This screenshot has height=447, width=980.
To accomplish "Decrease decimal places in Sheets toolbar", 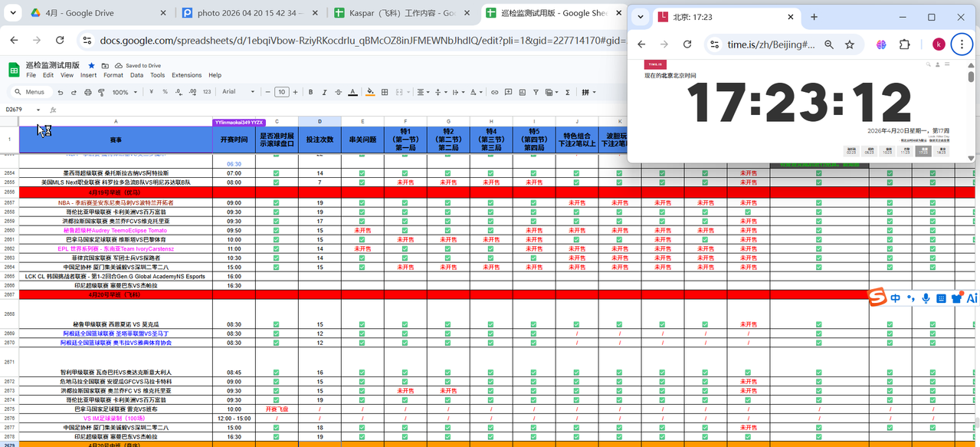I will 179,92.
